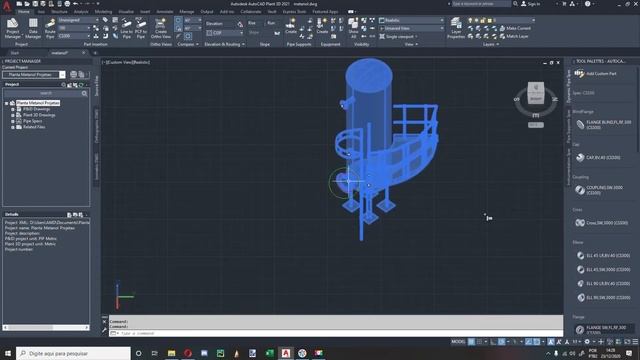The image size is (640, 360).
Task: Select ELL 90 LR BV 40 palette item
Action: [603, 283]
